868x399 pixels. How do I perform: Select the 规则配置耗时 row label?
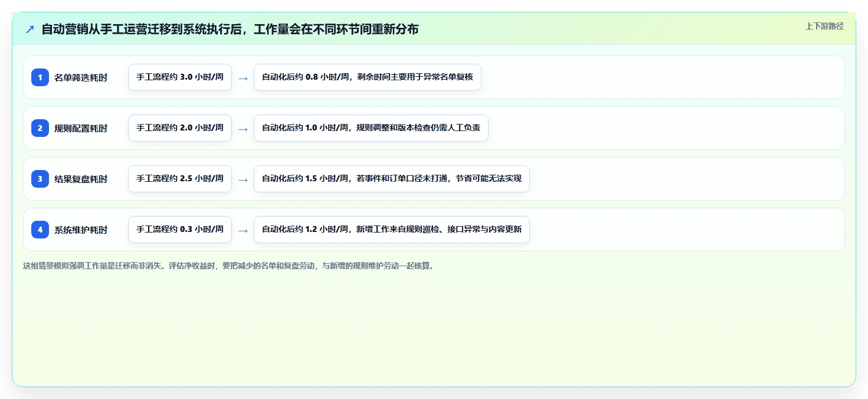coord(81,128)
